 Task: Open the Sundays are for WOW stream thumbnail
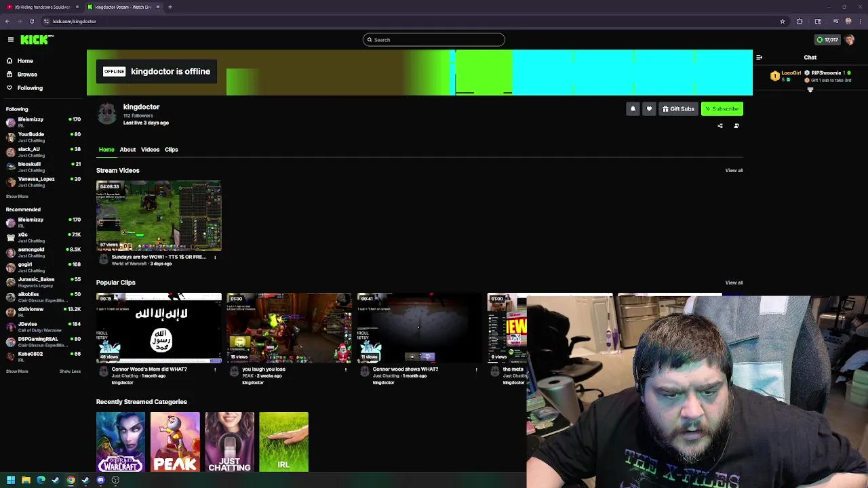click(x=159, y=216)
